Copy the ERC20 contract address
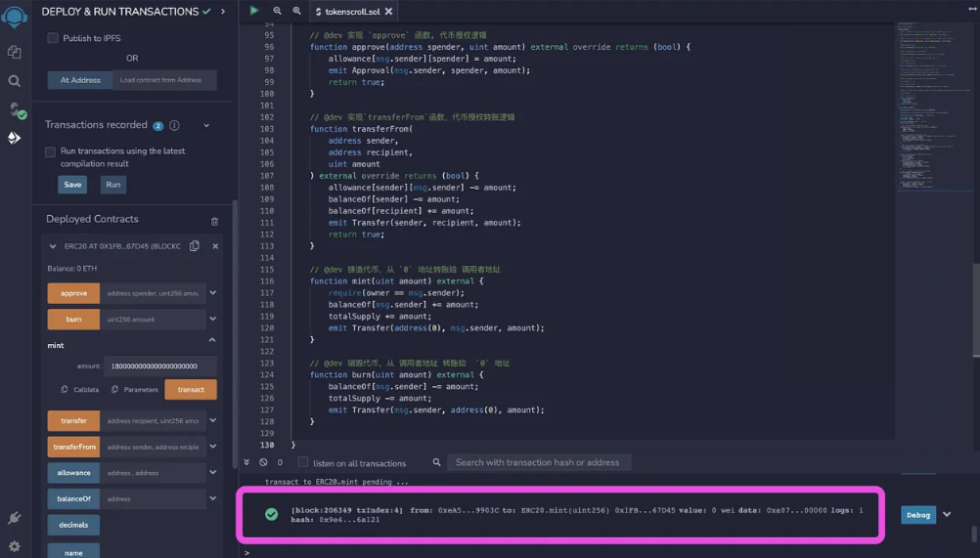This screenshot has height=558, width=980. pyautogui.click(x=195, y=246)
